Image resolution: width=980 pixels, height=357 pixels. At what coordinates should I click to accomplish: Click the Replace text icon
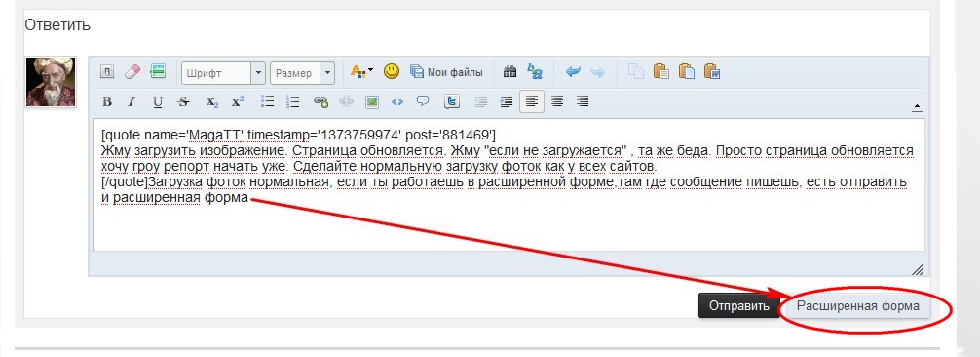point(535,72)
